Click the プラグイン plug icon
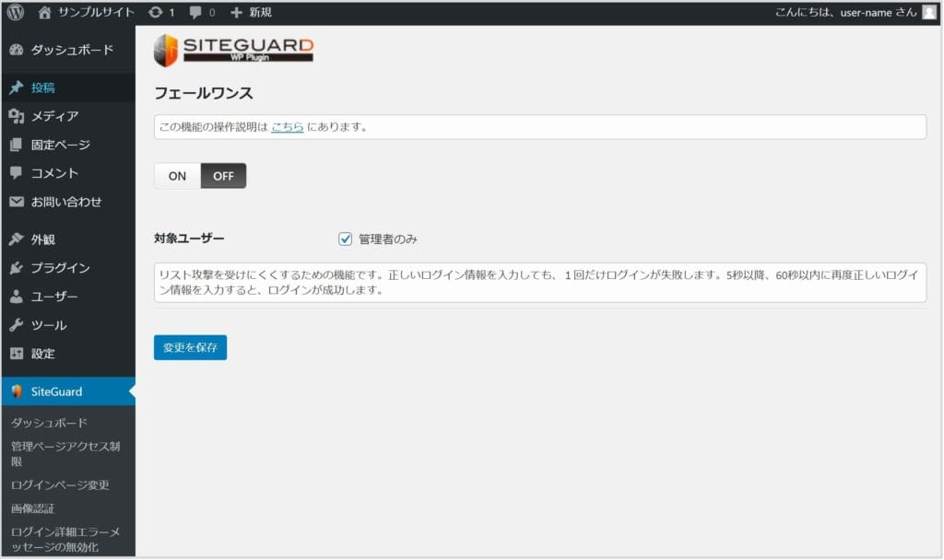 [x=17, y=268]
